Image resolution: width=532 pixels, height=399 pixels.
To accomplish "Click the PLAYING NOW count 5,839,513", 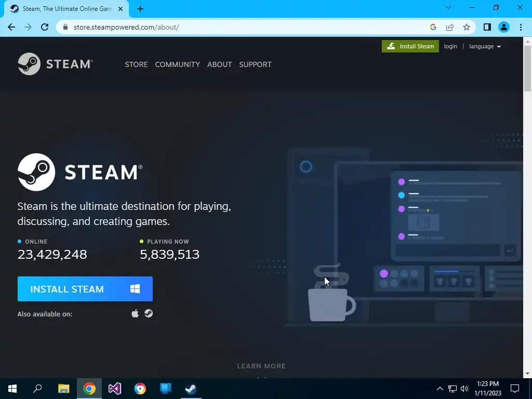I will [170, 254].
